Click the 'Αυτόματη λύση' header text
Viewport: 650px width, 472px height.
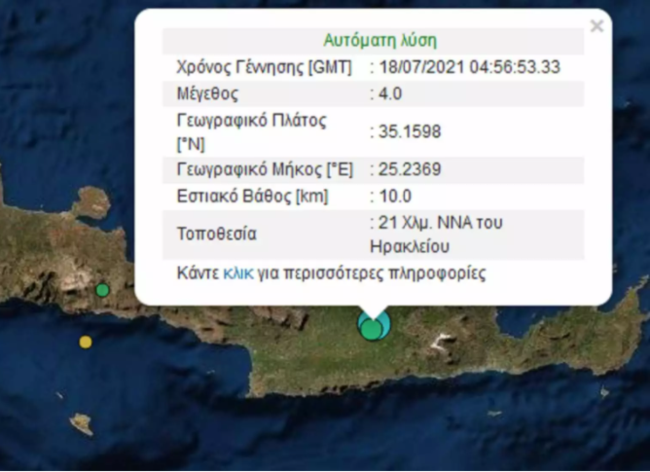[380, 41]
